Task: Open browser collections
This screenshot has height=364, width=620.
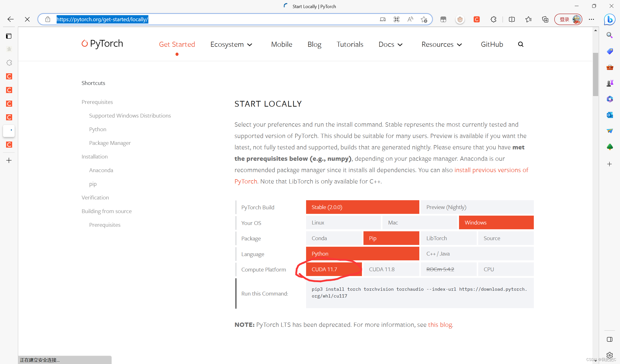Action: [x=545, y=19]
